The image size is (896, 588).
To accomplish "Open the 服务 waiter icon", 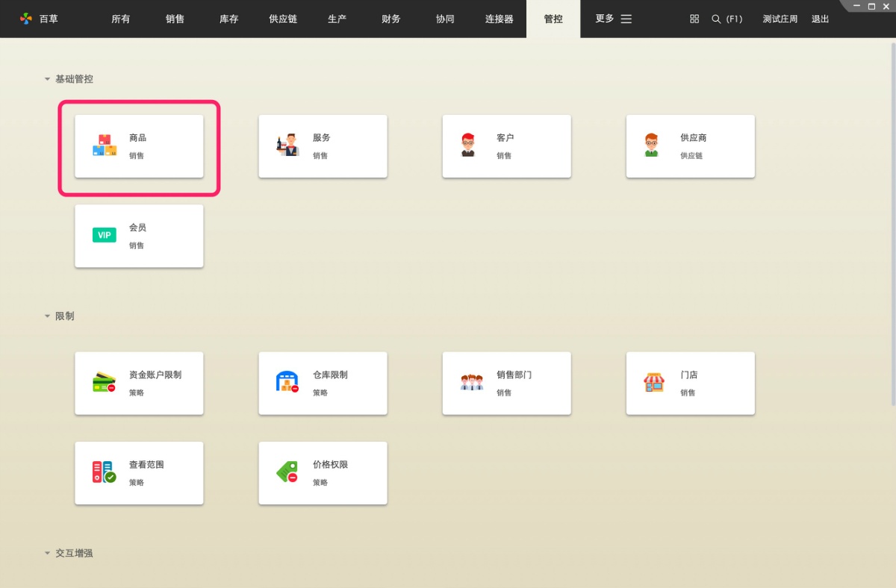I will (x=287, y=146).
